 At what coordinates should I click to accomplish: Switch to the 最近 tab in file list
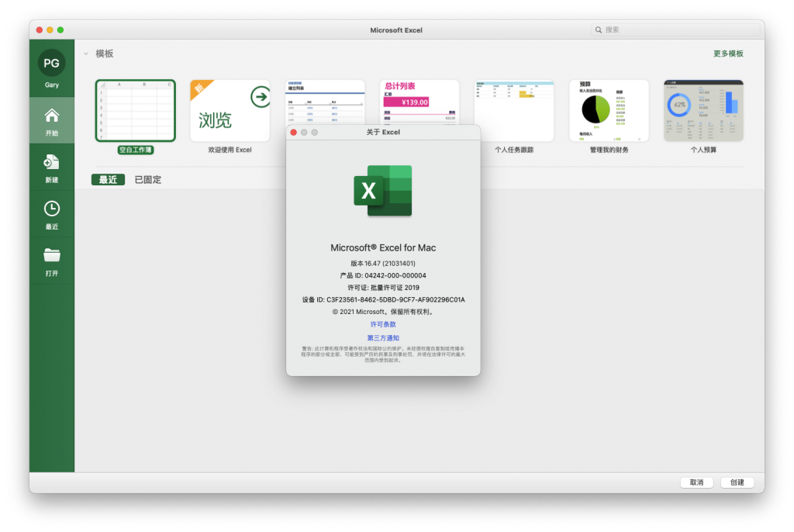click(x=108, y=179)
